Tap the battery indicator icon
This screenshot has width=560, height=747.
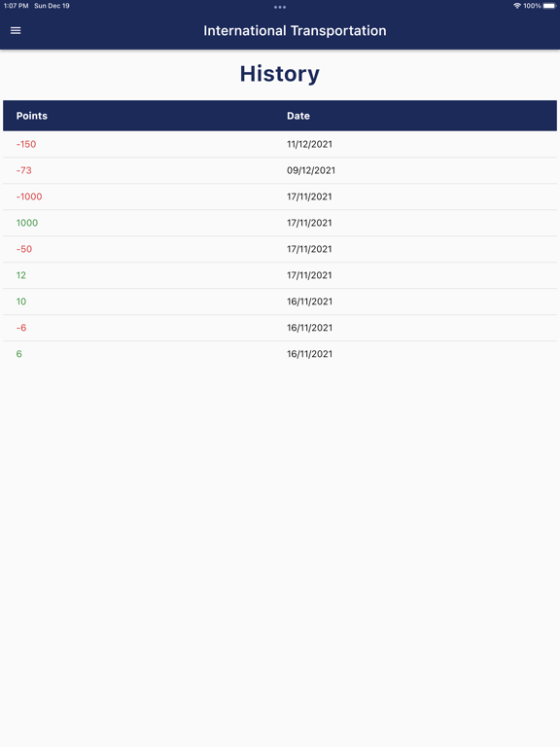[549, 6]
